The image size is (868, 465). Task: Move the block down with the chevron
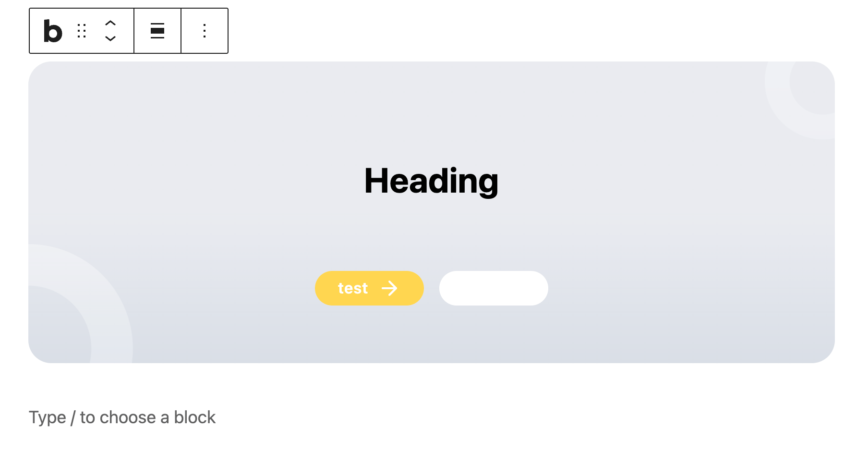pos(110,38)
